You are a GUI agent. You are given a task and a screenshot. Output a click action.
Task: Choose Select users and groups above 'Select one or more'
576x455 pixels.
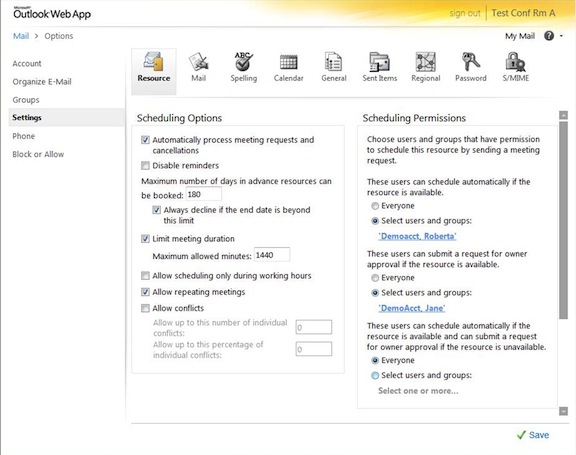(x=375, y=376)
